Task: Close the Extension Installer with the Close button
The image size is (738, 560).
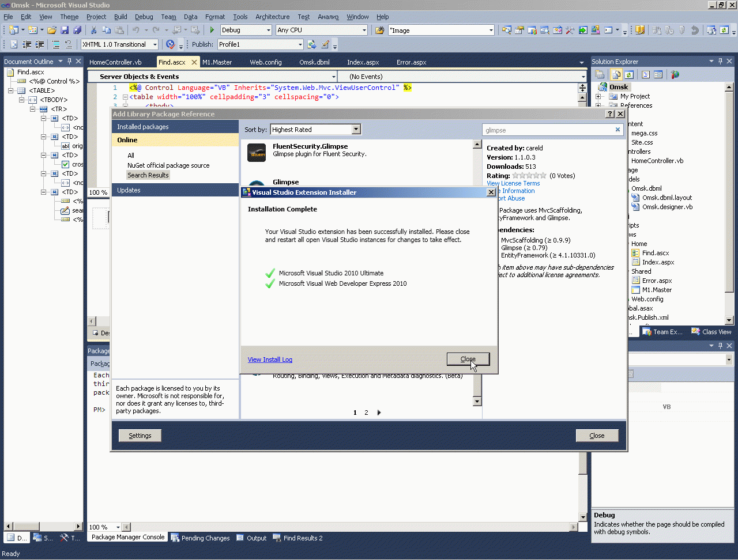Action: [x=468, y=359]
